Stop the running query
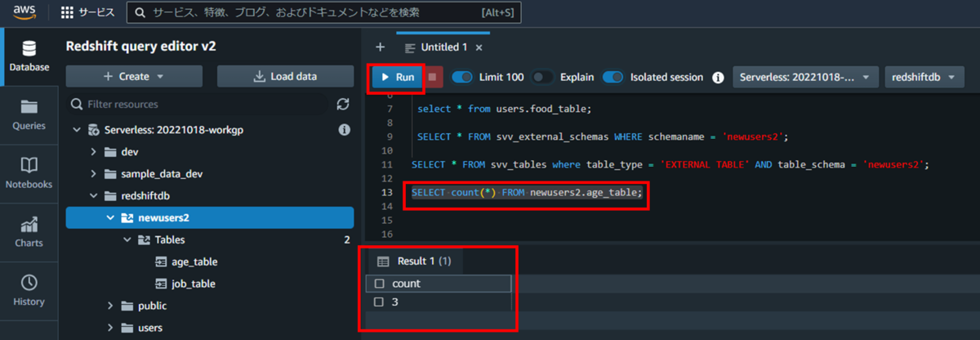The height and width of the screenshot is (340, 980). 434,78
